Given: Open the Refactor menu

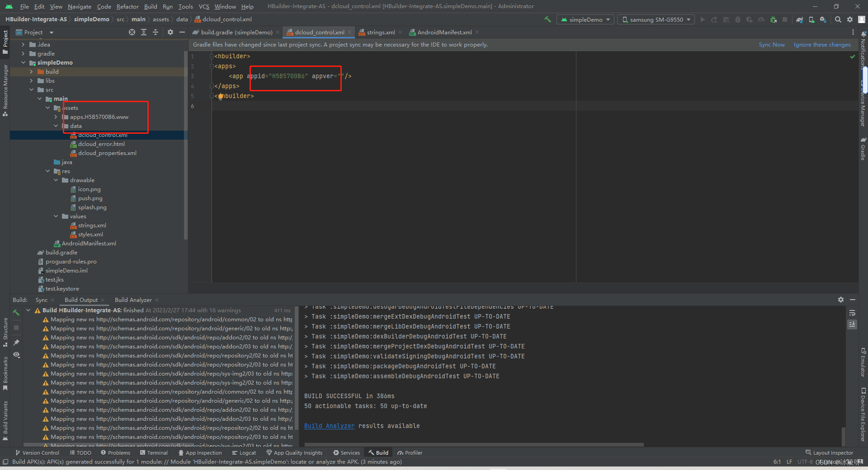Looking at the screenshot, I should [127, 6].
